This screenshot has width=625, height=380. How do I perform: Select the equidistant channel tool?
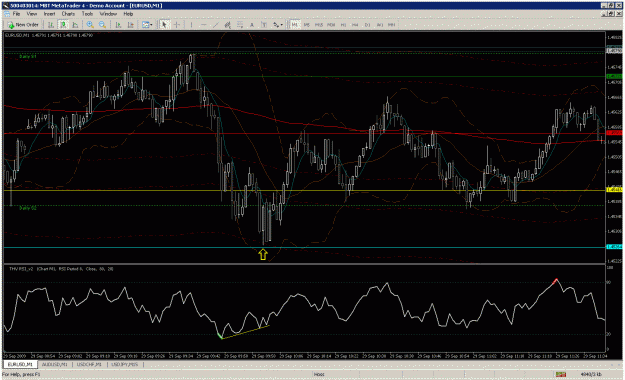click(x=228, y=25)
